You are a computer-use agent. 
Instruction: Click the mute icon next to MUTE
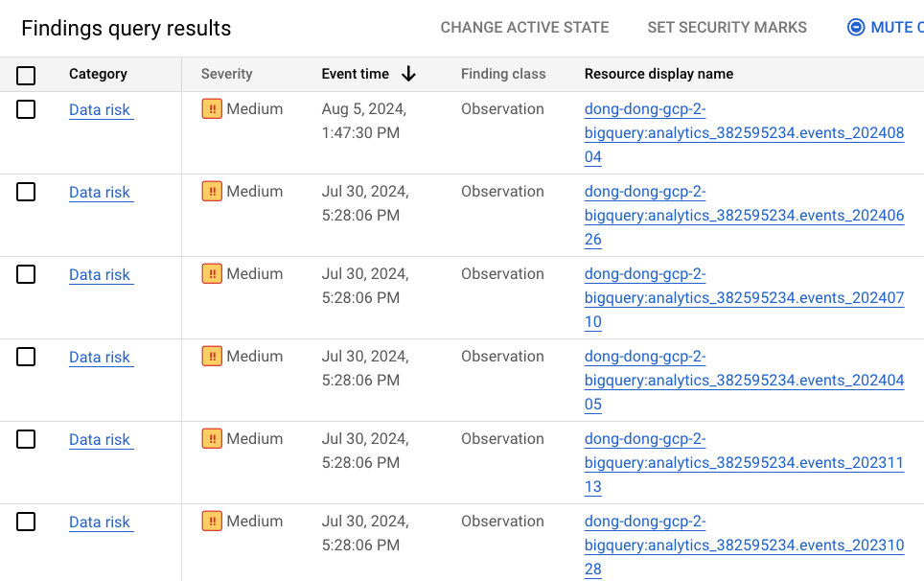pos(856,28)
